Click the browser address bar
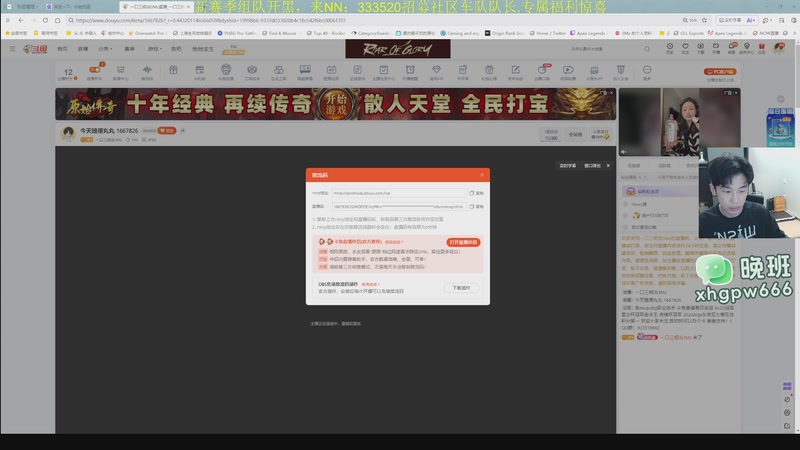Image resolution: width=800 pixels, height=450 pixels. (375, 20)
